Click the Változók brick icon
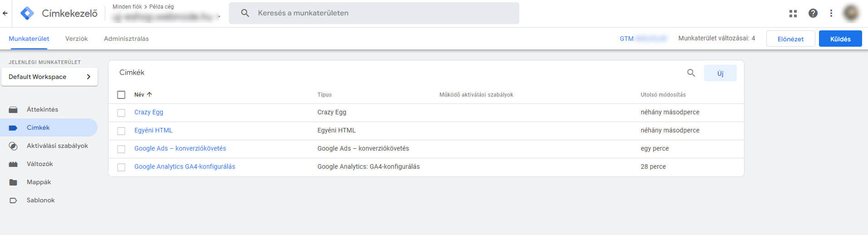Image resolution: width=868 pixels, height=235 pixels. coord(13,164)
